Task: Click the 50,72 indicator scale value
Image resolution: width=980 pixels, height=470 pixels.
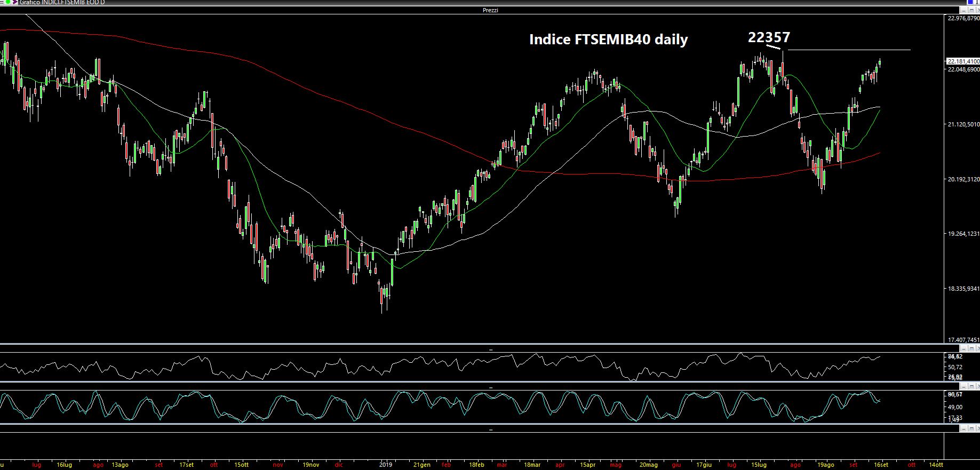Action: 955,367
